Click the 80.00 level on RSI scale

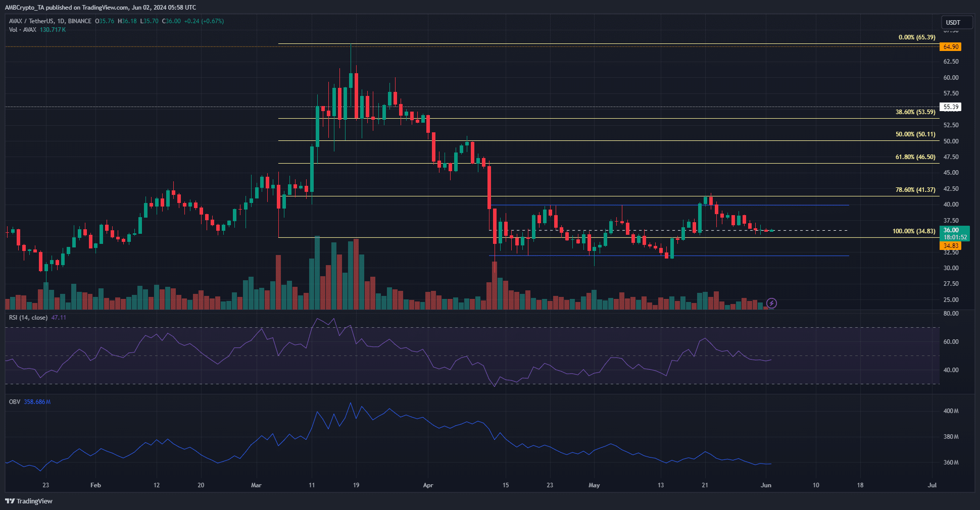pyautogui.click(x=951, y=314)
